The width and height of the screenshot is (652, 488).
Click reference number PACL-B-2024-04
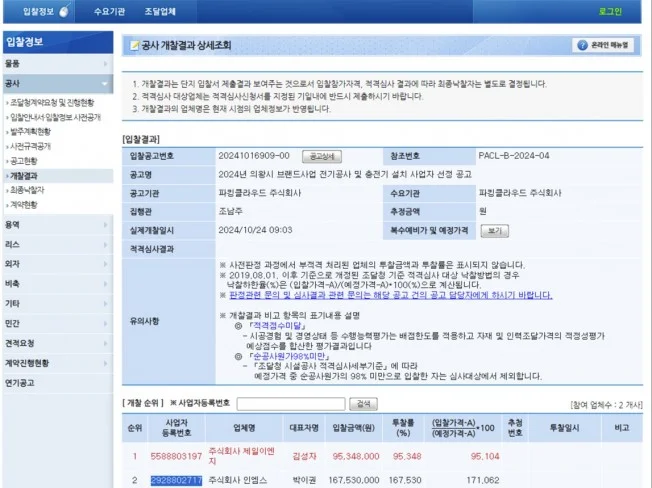514,156
